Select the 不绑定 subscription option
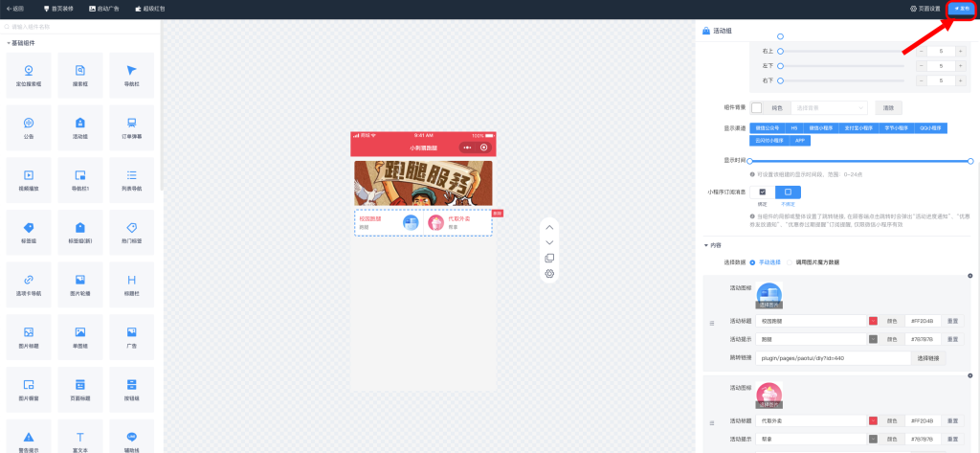Image resolution: width=980 pixels, height=453 pixels. click(x=788, y=192)
